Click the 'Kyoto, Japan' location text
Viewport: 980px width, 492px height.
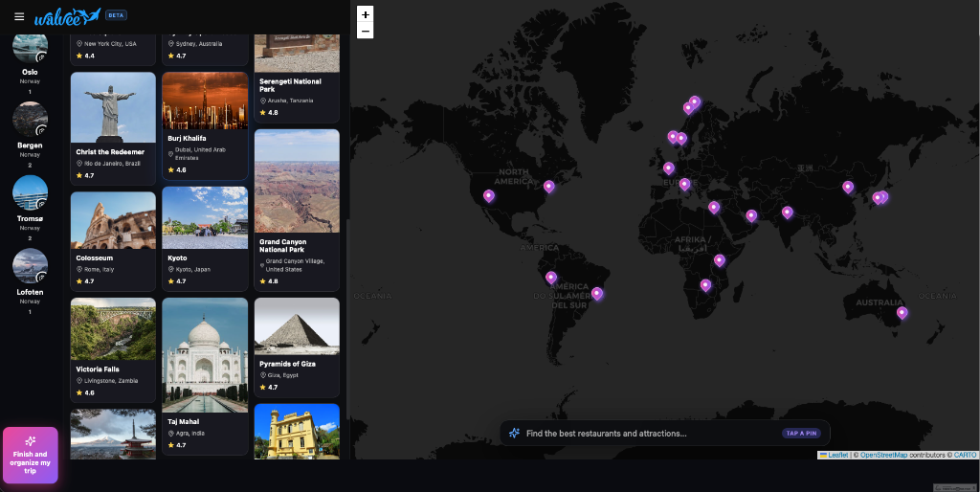tap(192, 269)
